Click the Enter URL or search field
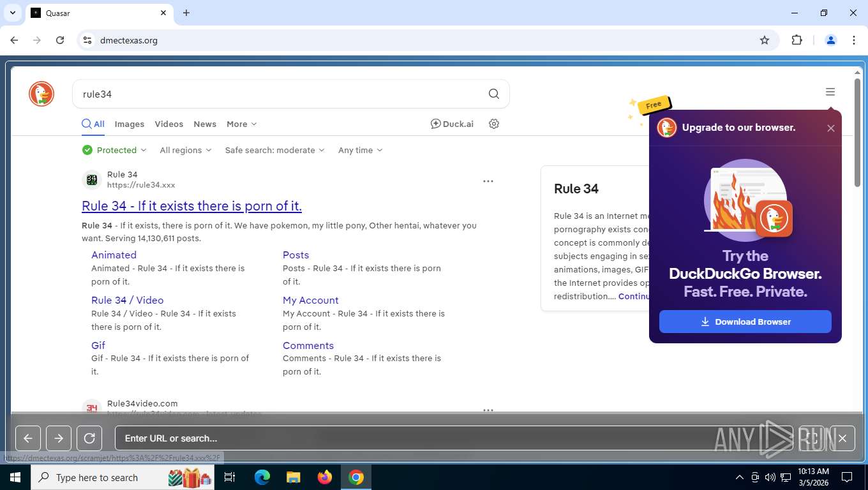 coord(453,438)
